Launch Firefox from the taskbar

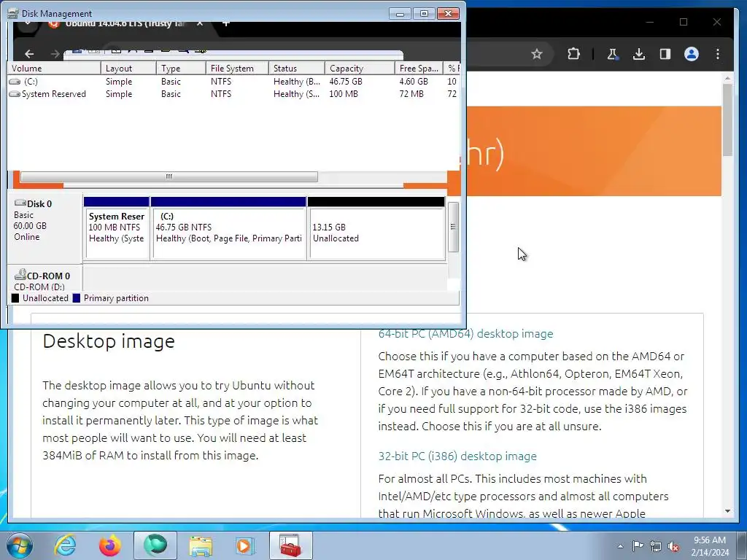tap(110, 545)
